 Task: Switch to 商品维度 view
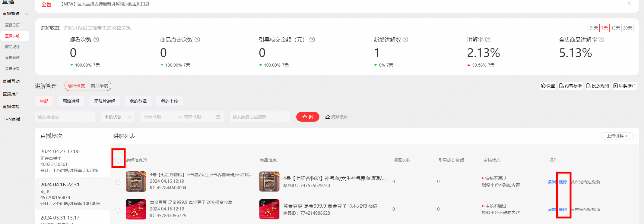(100, 86)
